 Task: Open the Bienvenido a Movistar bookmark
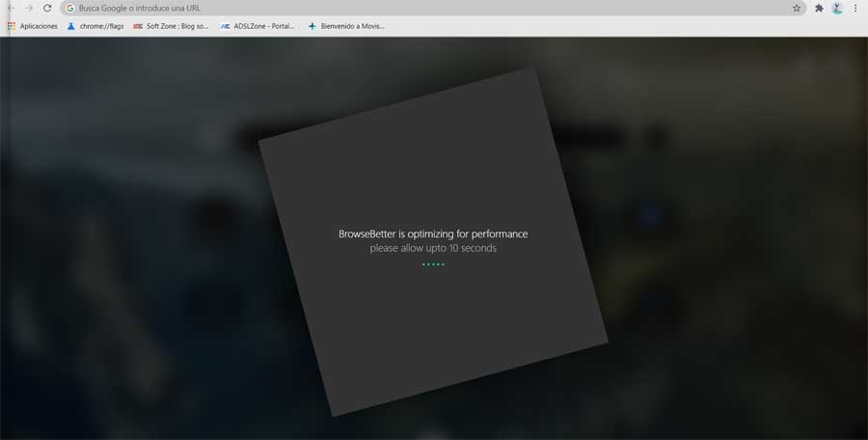(346, 26)
